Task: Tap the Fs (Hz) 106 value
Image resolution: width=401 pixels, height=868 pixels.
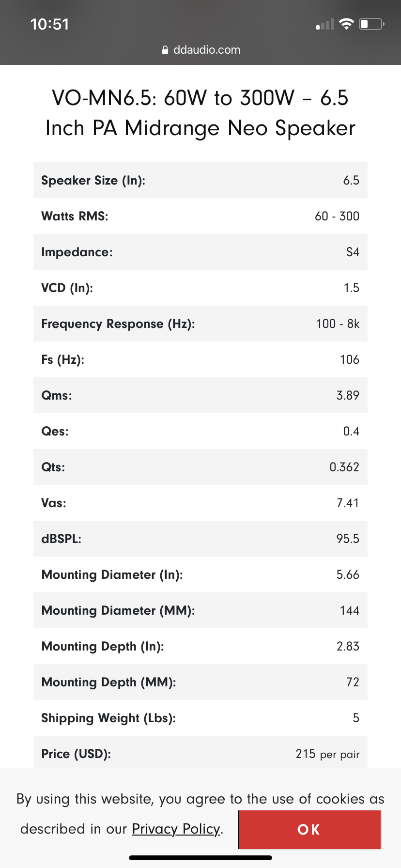Action: (x=350, y=359)
